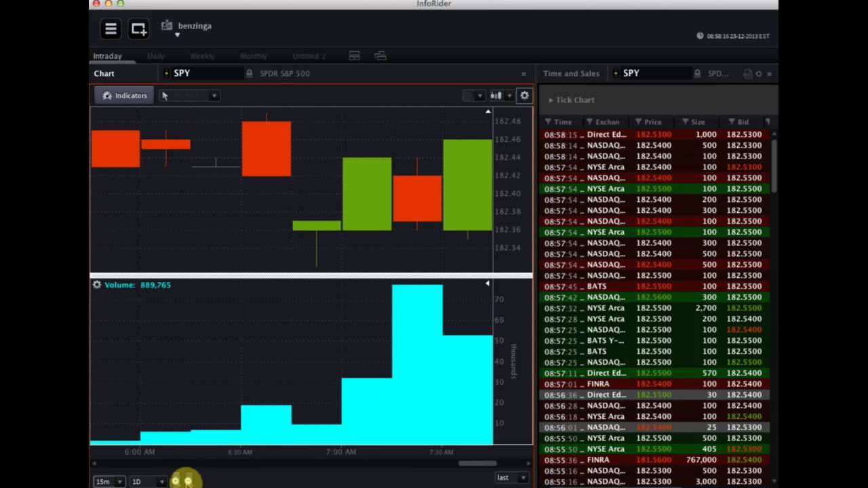This screenshot has height=488, width=868.
Task: Click the cascade windows layout icon
Action: tap(380, 56)
